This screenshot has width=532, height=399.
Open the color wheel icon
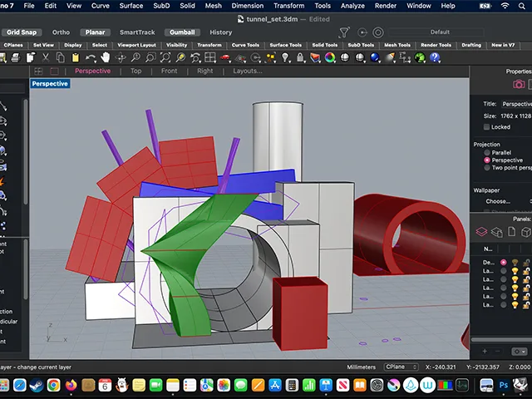pyautogui.click(x=330, y=57)
